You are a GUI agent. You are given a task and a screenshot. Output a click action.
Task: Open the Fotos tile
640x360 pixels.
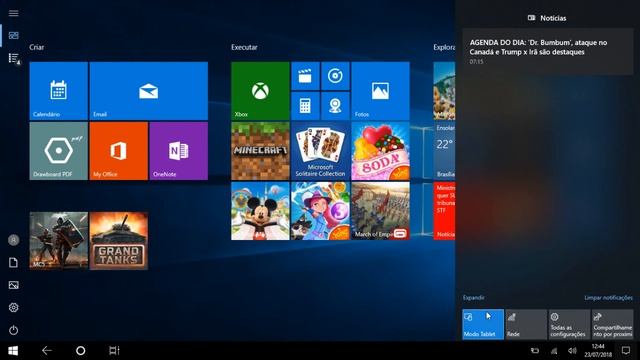(380, 91)
